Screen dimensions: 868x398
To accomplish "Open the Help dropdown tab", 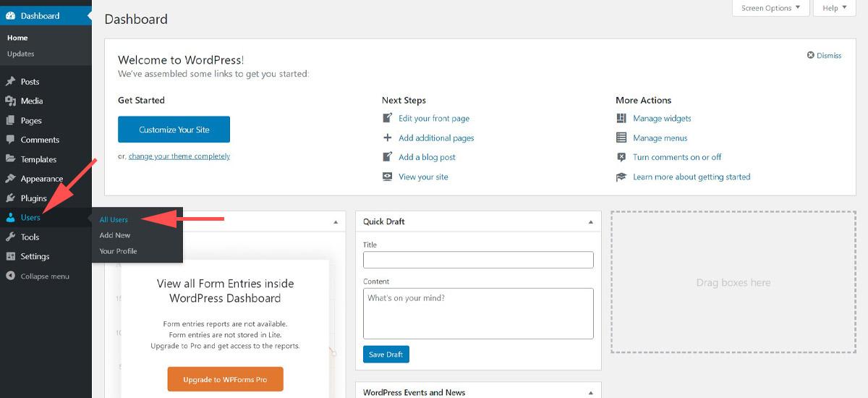I will (835, 8).
